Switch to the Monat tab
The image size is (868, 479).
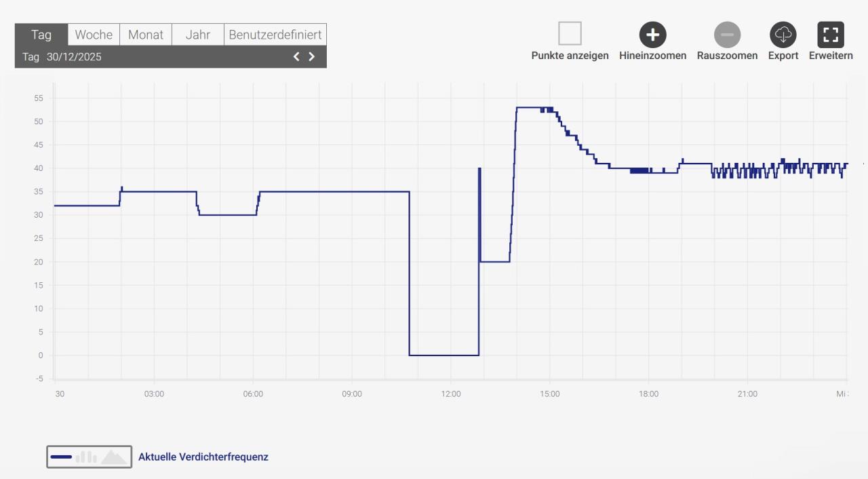146,35
